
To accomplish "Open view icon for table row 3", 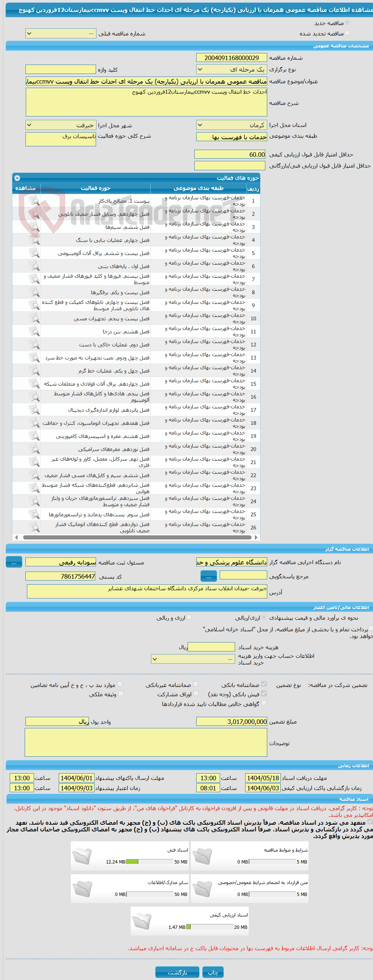I will pyautogui.click(x=34, y=227).
